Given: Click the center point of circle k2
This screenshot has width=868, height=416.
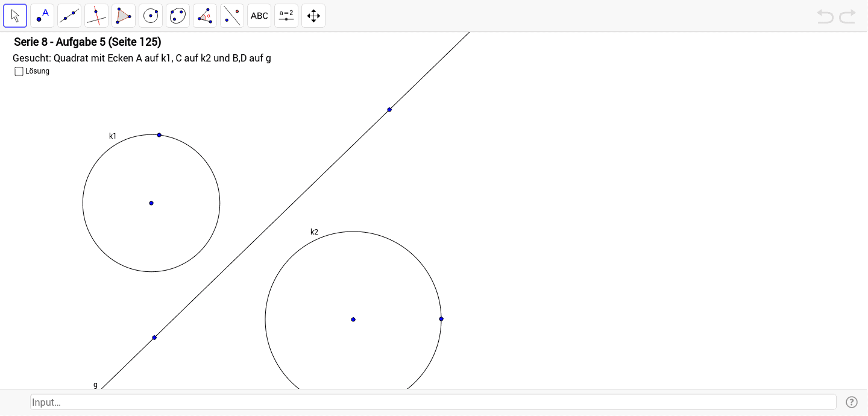Looking at the screenshot, I should [353, 320].
